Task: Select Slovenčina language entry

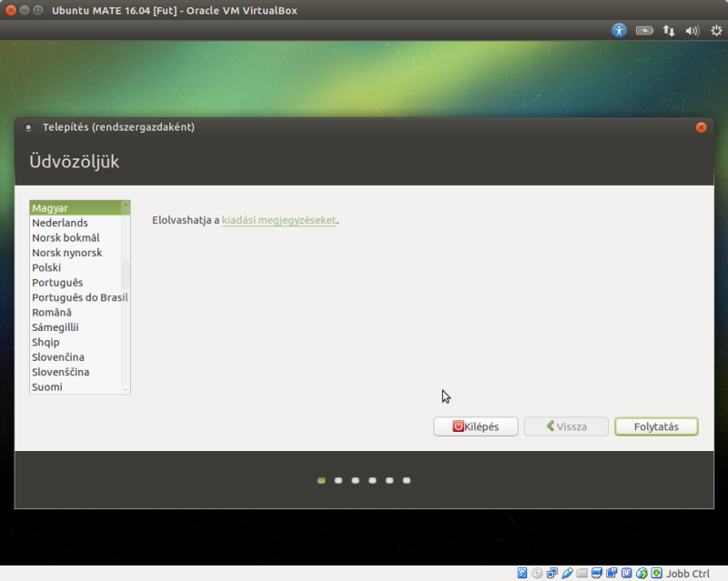Action: [76, 356]
